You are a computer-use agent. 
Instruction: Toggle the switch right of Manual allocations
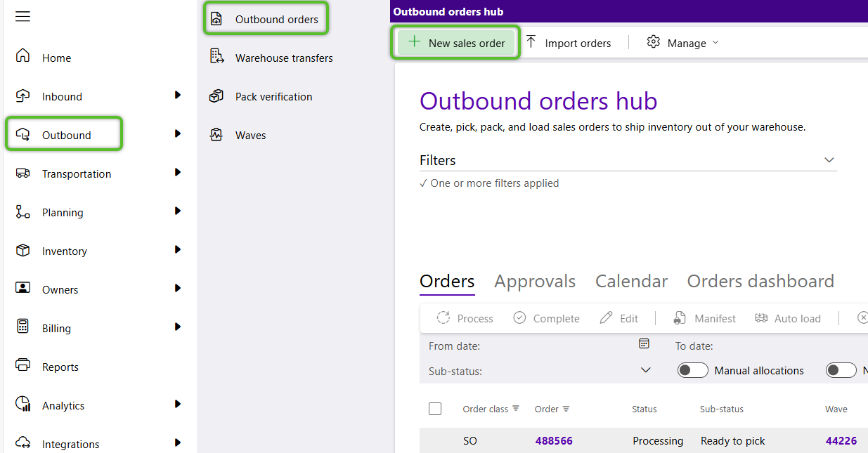[x=841, y=370]
